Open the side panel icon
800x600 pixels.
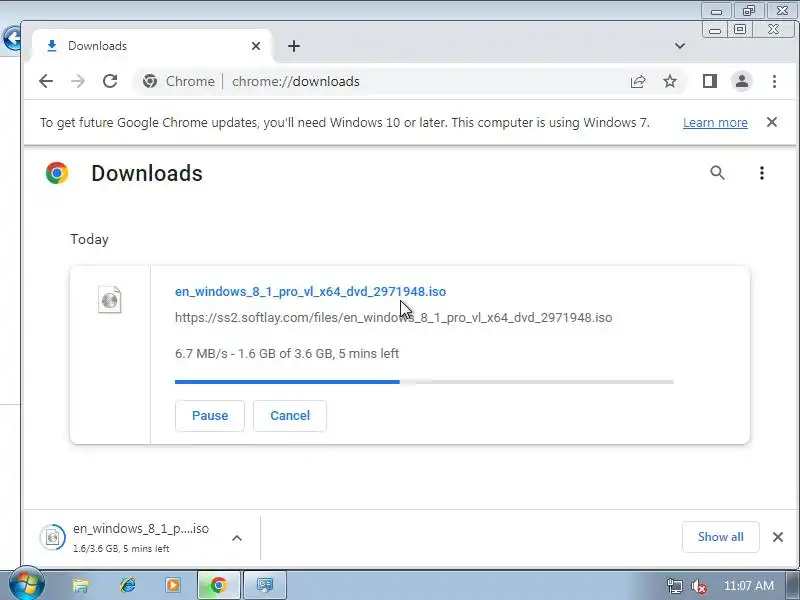click(710, 81)
